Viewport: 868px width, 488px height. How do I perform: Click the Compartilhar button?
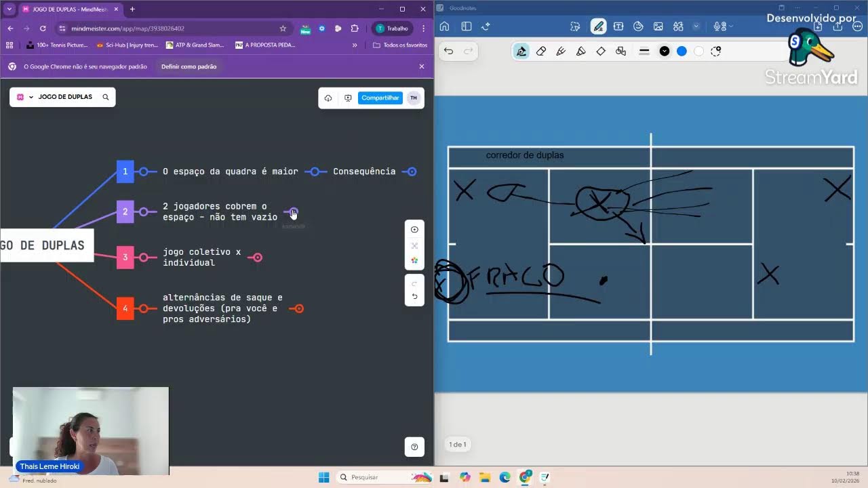[x=380, y=98]
